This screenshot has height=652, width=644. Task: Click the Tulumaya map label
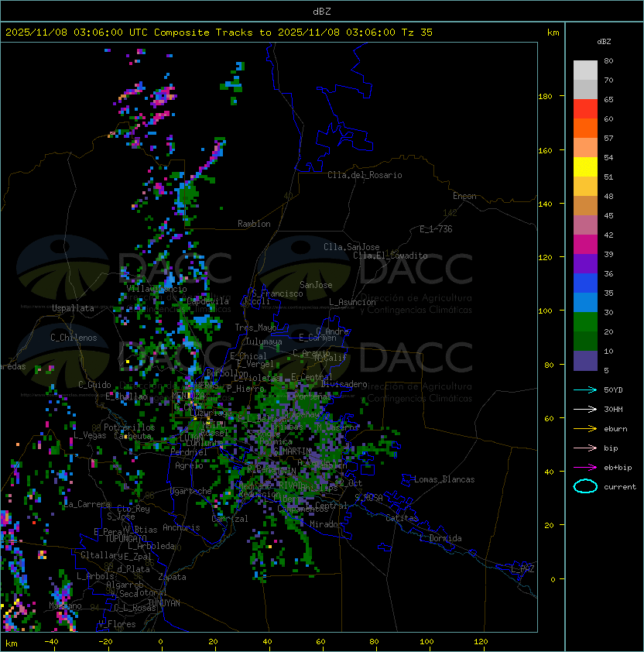(264, 341)
